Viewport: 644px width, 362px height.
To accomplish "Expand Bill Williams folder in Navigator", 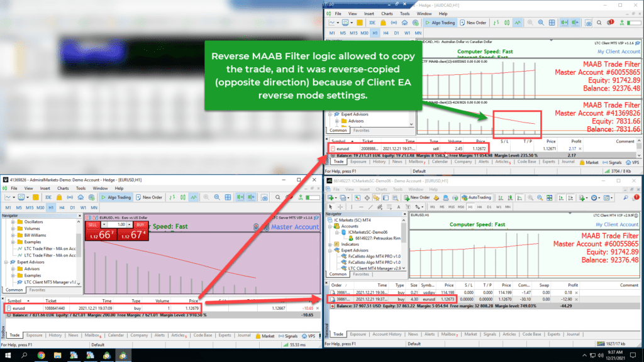I will pyautogui.click(x=13, y=236).
